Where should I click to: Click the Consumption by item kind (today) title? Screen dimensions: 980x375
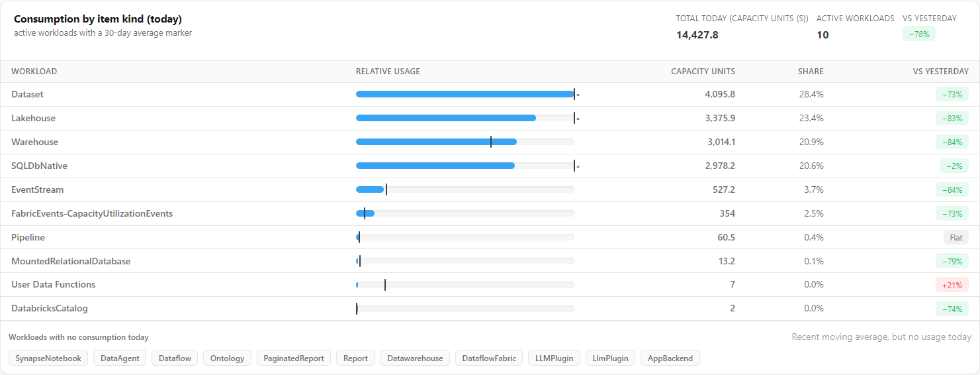[98, 19]
